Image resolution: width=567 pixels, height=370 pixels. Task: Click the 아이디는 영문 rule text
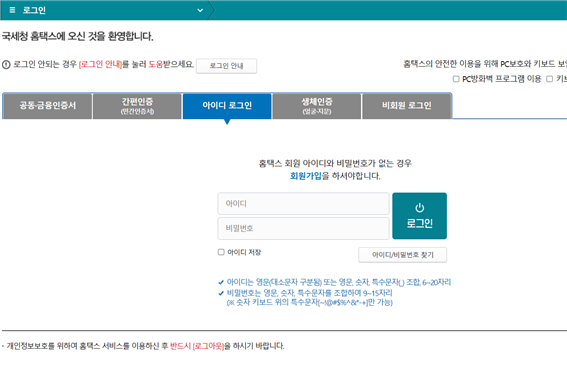pyautogui.click(x=339, y=282)
